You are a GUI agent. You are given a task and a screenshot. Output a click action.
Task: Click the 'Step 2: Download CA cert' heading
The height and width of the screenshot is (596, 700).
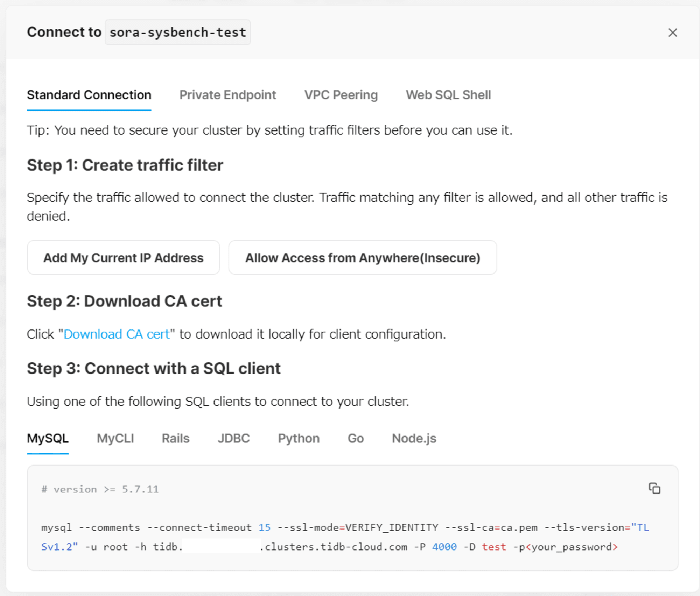click(x=125, y=301)
